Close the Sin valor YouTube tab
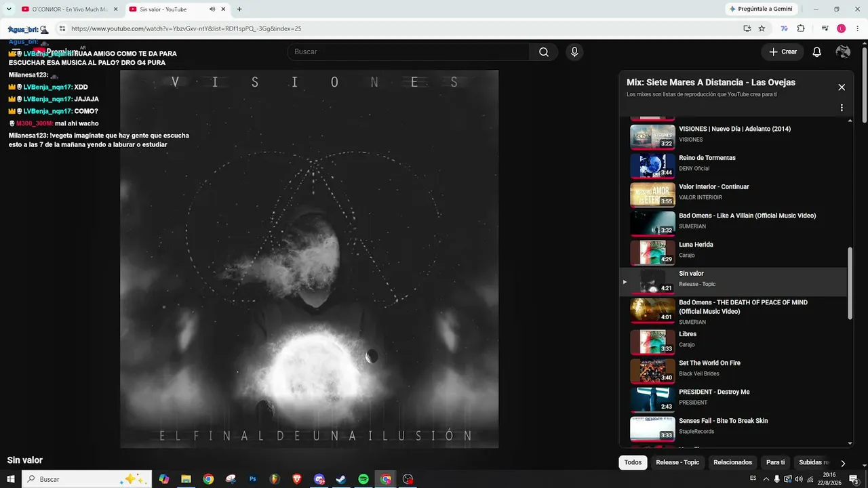The width and height of the screenshot is (868, 488). click(x=224, y=9)
